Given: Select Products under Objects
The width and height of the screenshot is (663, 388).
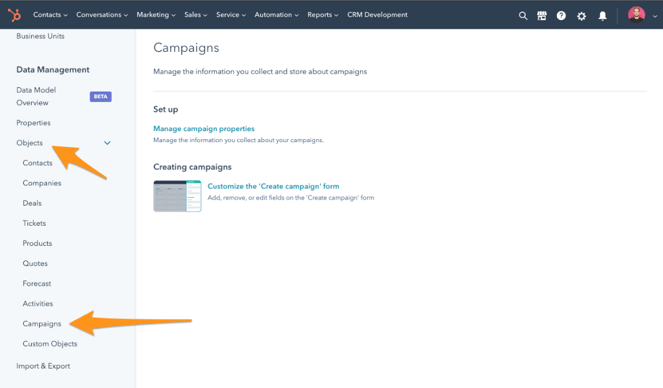Looking at the screenshot, I should coord(37,243).
